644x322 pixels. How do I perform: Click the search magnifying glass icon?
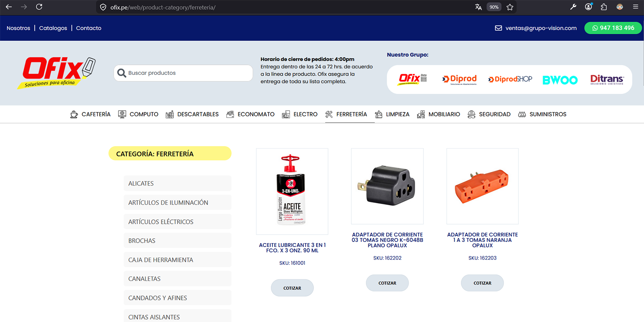[x=122, y=73]
